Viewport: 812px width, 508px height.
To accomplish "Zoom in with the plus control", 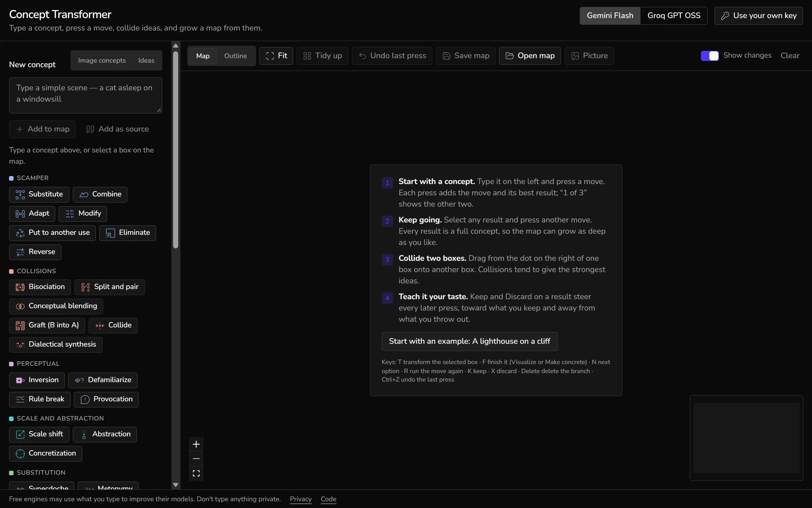I will [196, 444].
